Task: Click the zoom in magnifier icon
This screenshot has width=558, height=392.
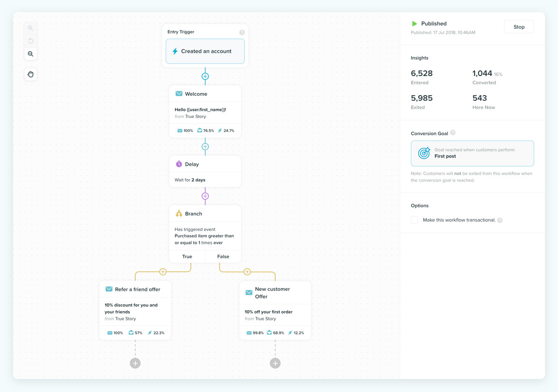Action: pyautogui.click(x=31, y=28)
